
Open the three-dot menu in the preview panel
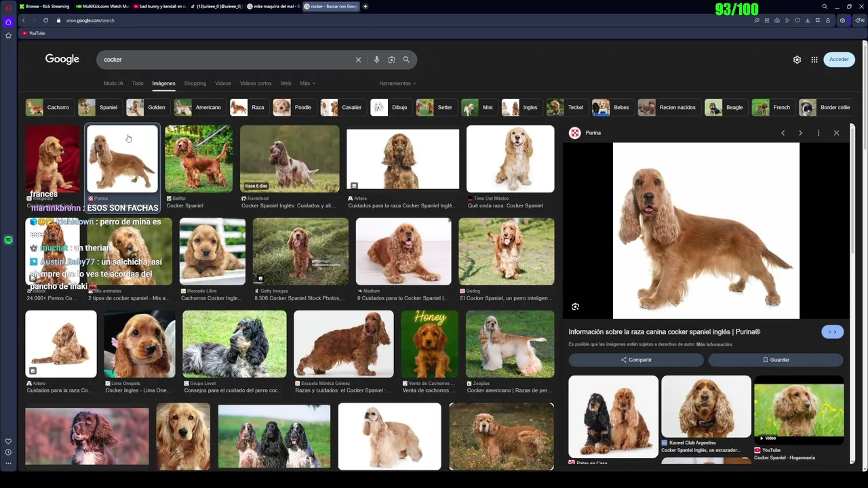[818, 133]
